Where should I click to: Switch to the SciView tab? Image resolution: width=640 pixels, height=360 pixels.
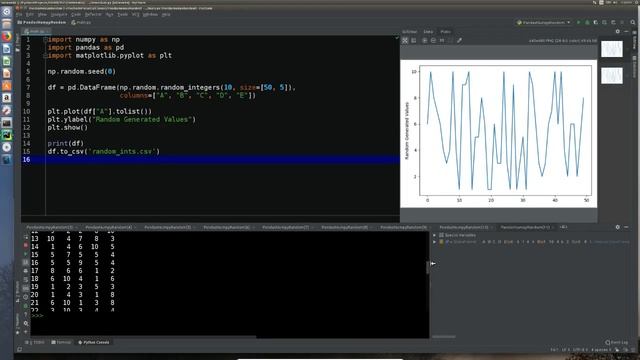click(x=409, y=31)
